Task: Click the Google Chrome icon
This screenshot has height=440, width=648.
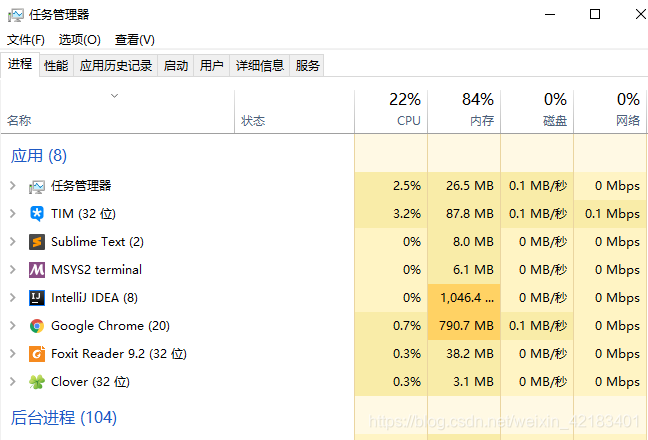Action: pyautogui.click(x=37, y=326)
